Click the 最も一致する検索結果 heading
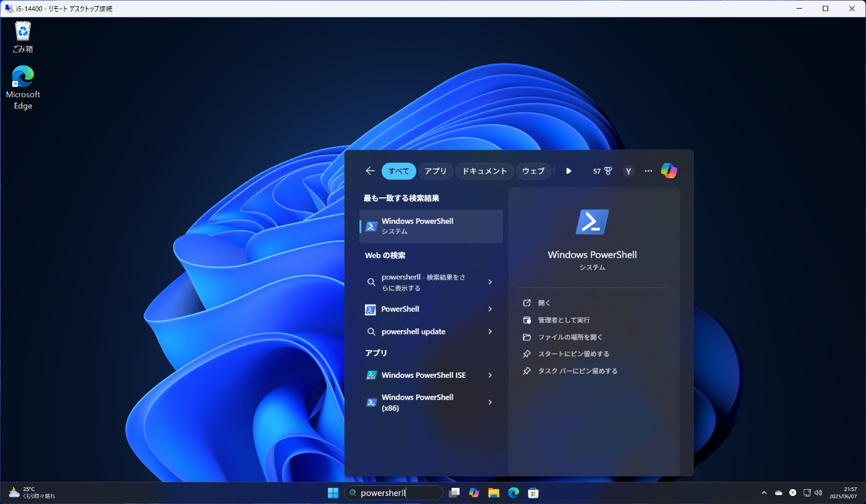866x504 pixels. (401, 199)
